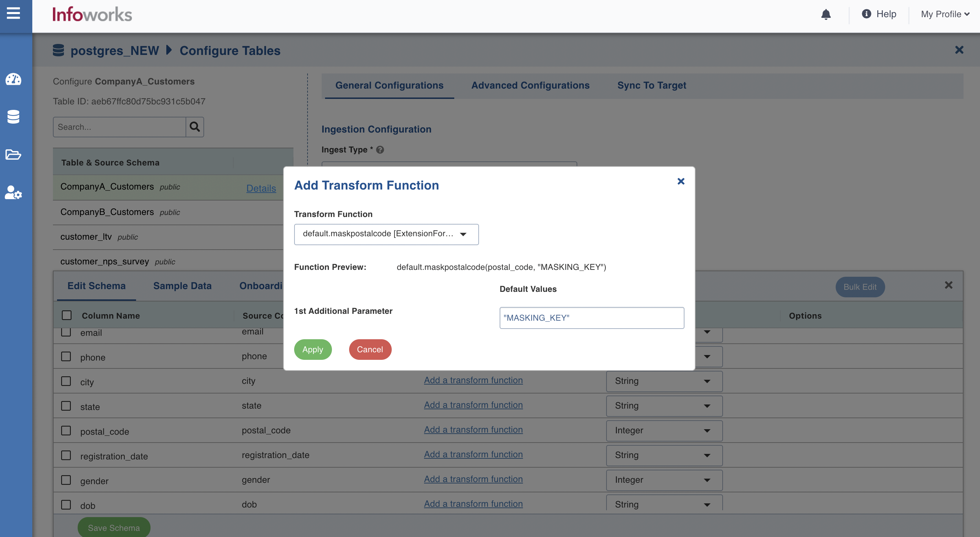Open the dashboard gauge icon in sidebar
The height and width of the screenshot is (537, 980).
(x=13, y=79)
